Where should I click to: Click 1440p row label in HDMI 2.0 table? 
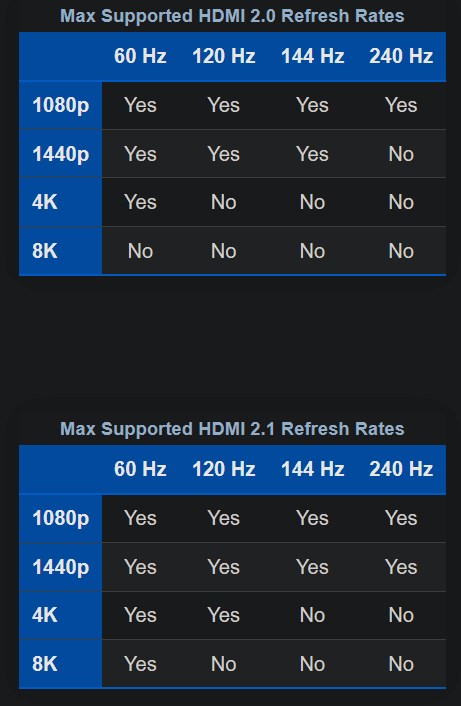point(61,154)
